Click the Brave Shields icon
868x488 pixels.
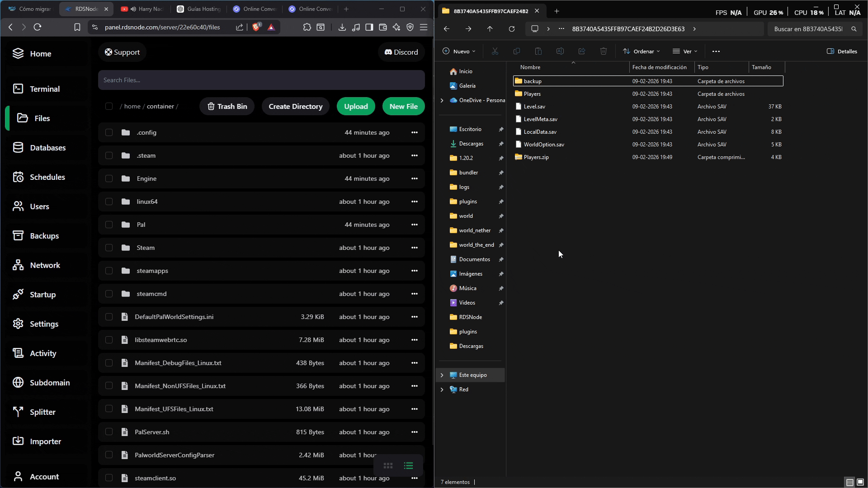pos(256,27)
